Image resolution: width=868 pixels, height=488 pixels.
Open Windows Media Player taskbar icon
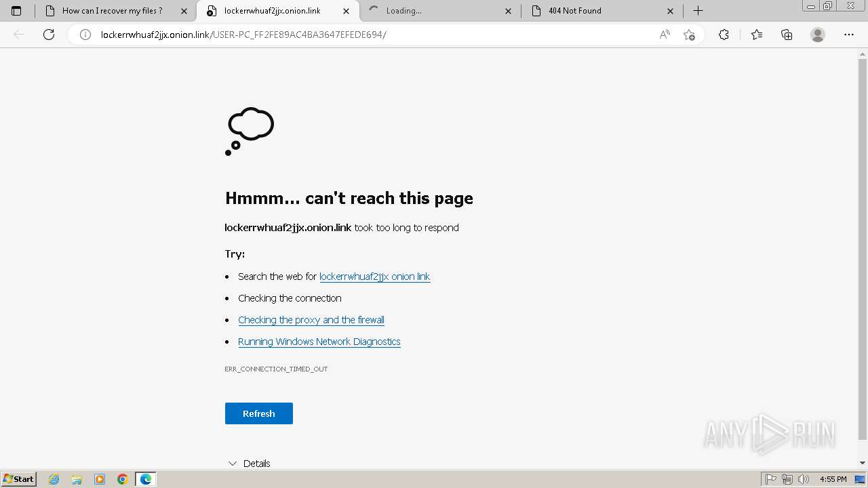(100, 479)
